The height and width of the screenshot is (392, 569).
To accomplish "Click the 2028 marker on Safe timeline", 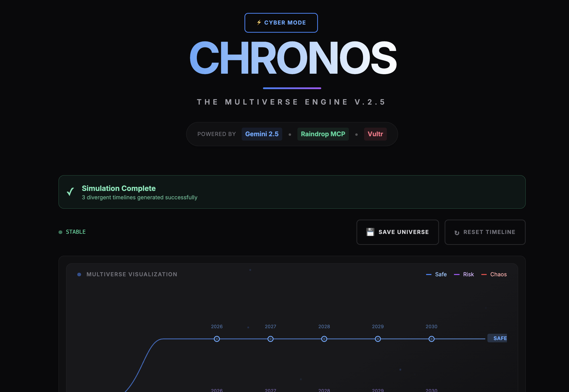I will pyautogui.click(x=324, y=339).
